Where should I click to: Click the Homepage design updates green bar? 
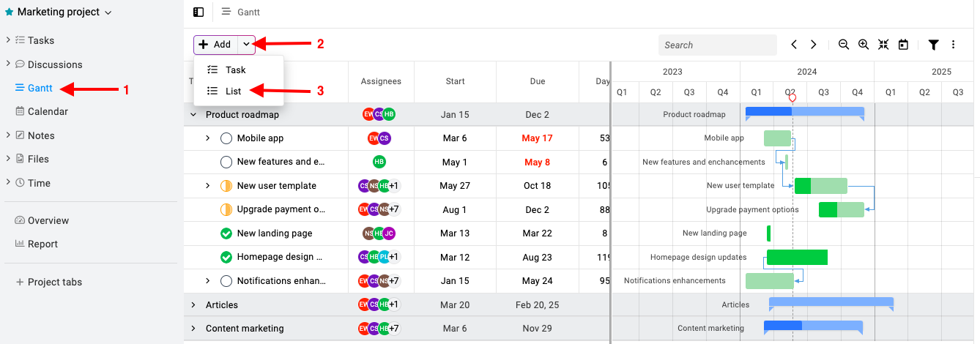pos(797,257)
